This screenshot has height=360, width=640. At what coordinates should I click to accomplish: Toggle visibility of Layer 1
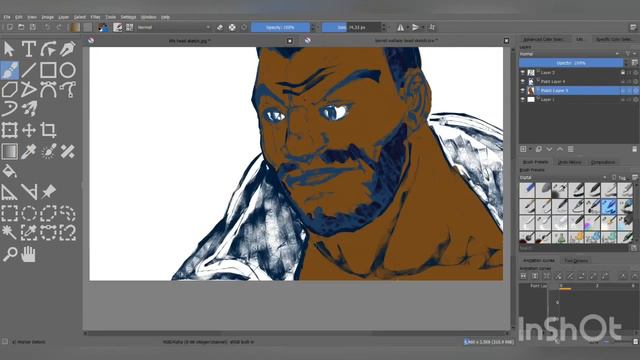523,100
